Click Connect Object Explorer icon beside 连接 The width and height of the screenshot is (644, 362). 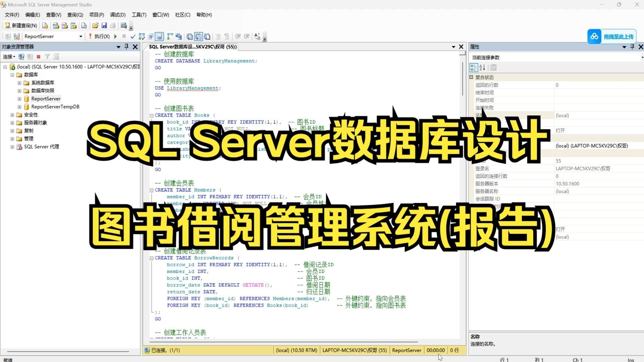pyautogui.click(x=21, y=57)
